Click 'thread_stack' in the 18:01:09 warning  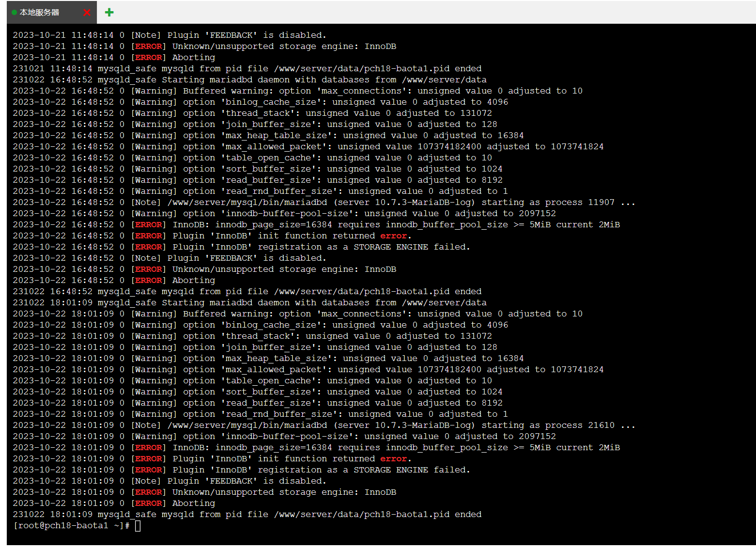click(x=258, y=336)
